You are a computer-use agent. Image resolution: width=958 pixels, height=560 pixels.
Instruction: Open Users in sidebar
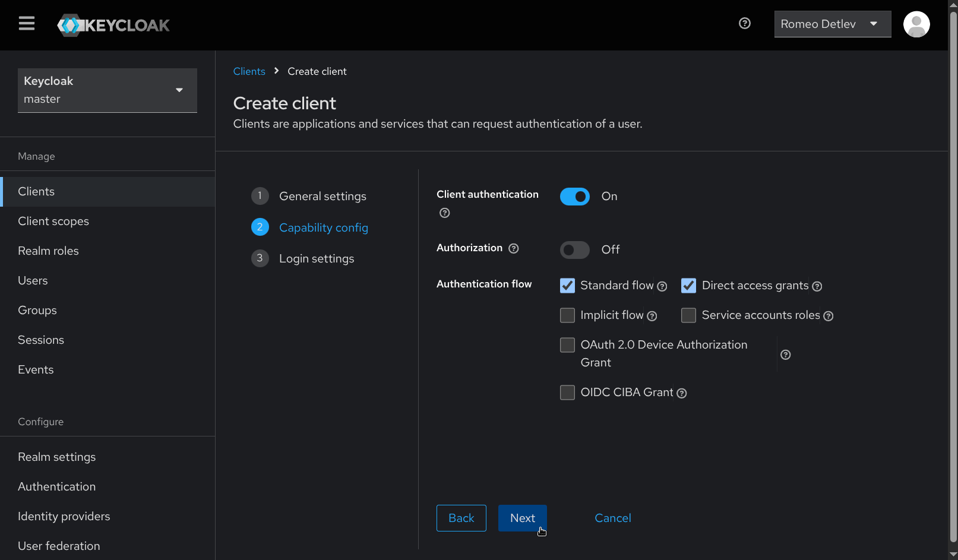(108, 281)
